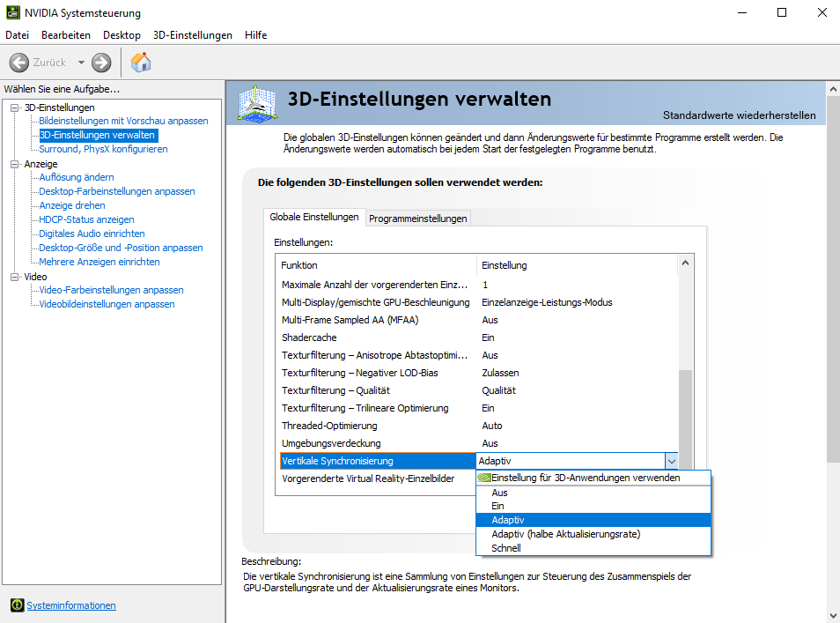Viewport: 840px width, 623px height.
Task: Choose Adaptiv (halbe Aktualisierungsrate)
Action: [593, 534]
